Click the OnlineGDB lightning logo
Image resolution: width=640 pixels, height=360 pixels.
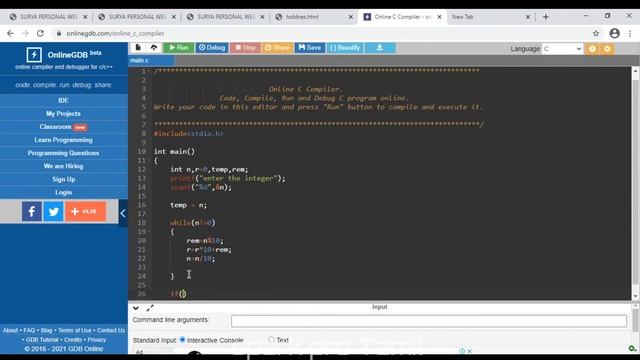(x=34, y=55)
